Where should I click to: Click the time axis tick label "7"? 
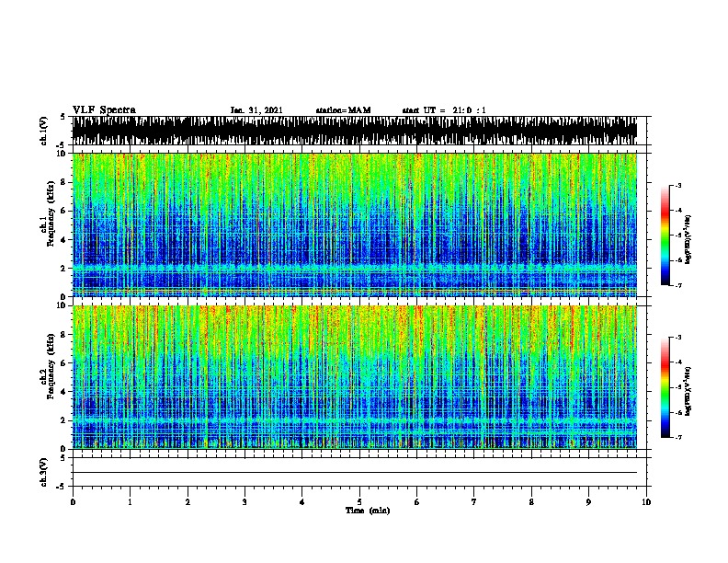[x=474, y=502]
